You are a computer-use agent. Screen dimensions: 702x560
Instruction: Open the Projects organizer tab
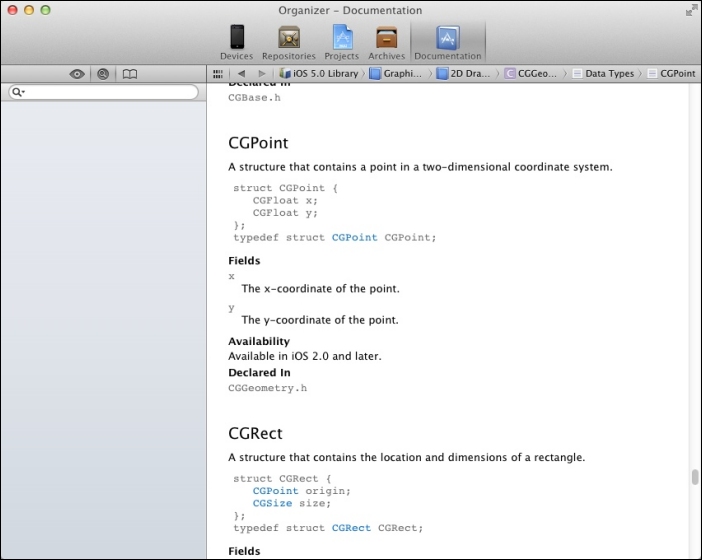pyautogui.click(x=342, y=42)
